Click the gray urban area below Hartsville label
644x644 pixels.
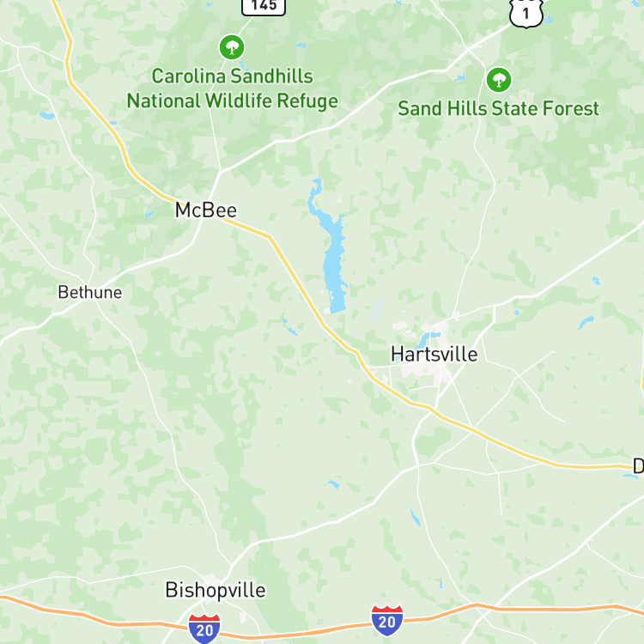click(422, 370)
